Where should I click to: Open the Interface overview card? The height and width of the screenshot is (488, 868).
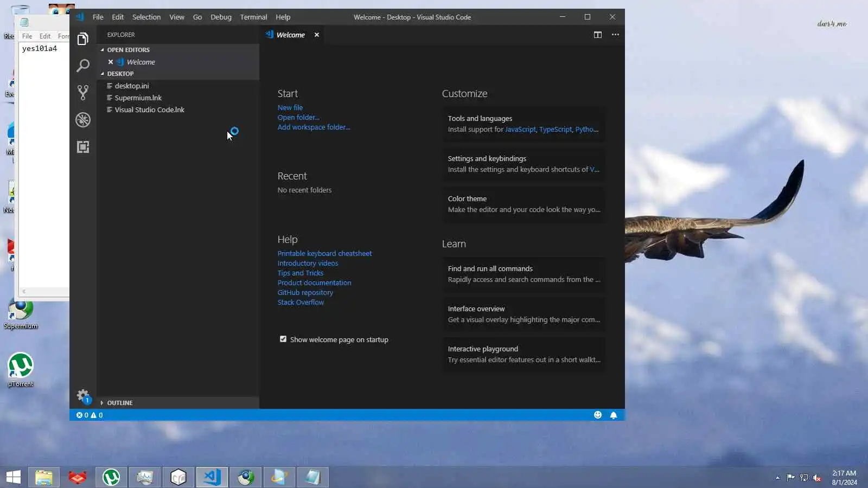pos(524,314)
